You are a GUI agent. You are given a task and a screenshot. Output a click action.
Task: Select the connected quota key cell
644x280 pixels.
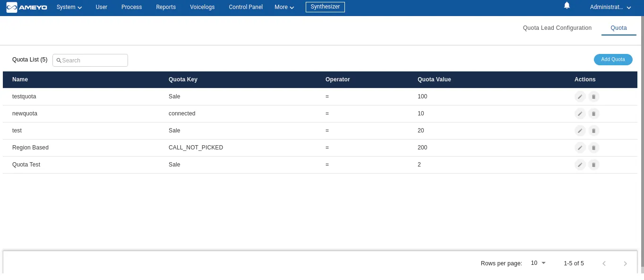click(182, 114)
